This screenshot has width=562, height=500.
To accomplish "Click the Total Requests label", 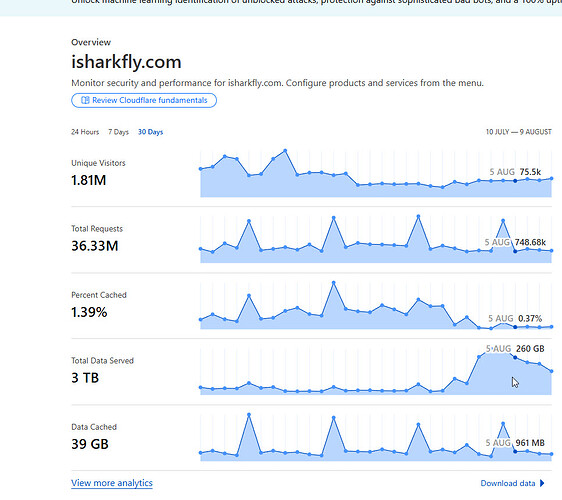I will (x=97, y=229).
